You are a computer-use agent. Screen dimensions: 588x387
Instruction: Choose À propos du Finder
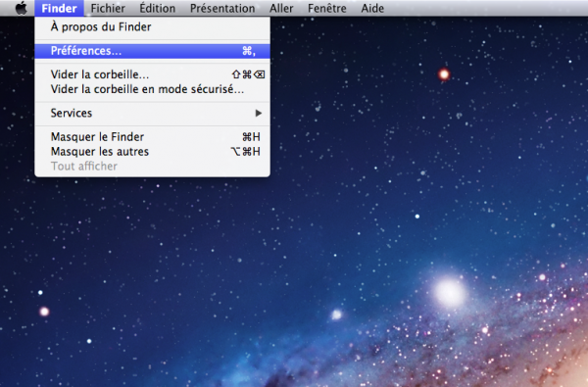(152, 27)
